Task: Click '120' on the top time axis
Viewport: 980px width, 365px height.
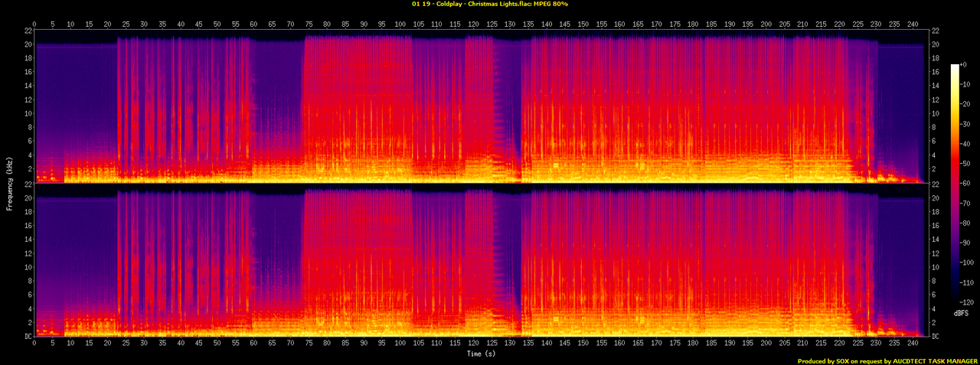Action: [473, 24]
